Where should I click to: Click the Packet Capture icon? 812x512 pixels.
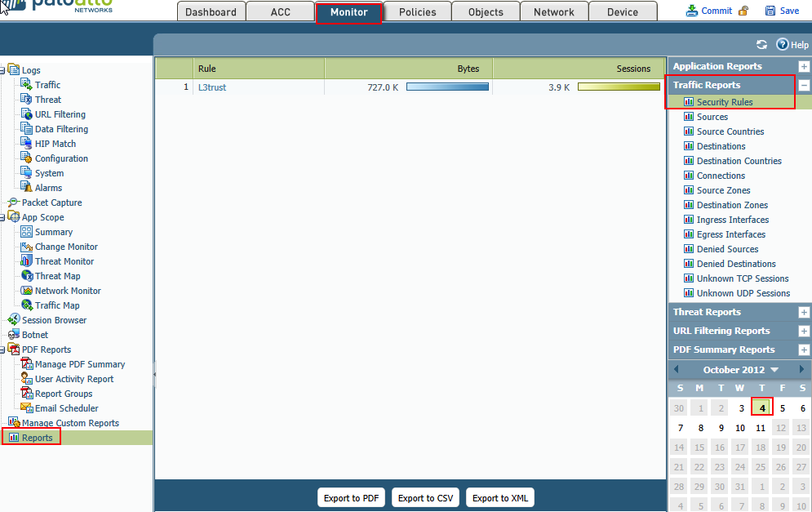coord(13,203)
